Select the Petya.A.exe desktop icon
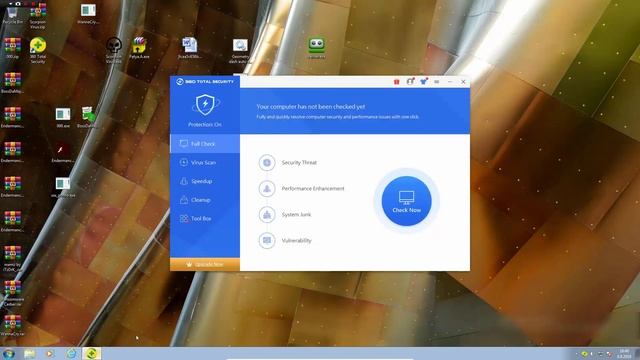 139,47
